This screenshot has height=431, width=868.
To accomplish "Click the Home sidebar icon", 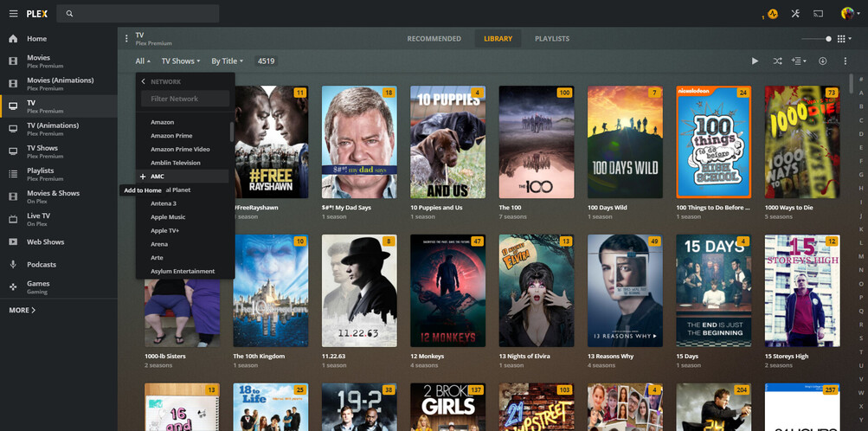I will (13, 39).
